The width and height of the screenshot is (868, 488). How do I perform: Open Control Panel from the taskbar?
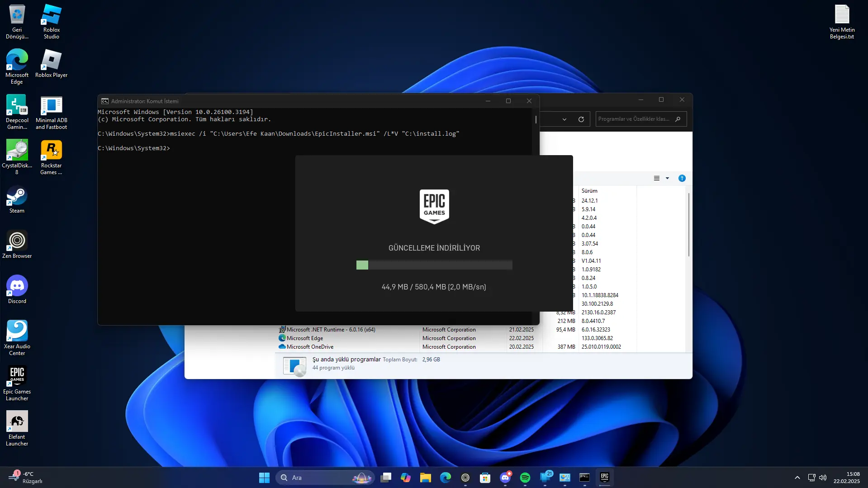click(565, 478)
